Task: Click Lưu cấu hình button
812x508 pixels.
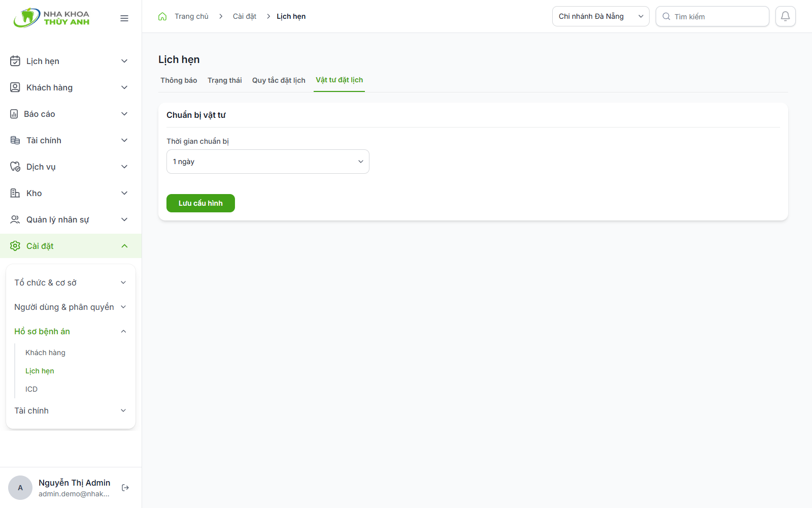Action: 200,203
